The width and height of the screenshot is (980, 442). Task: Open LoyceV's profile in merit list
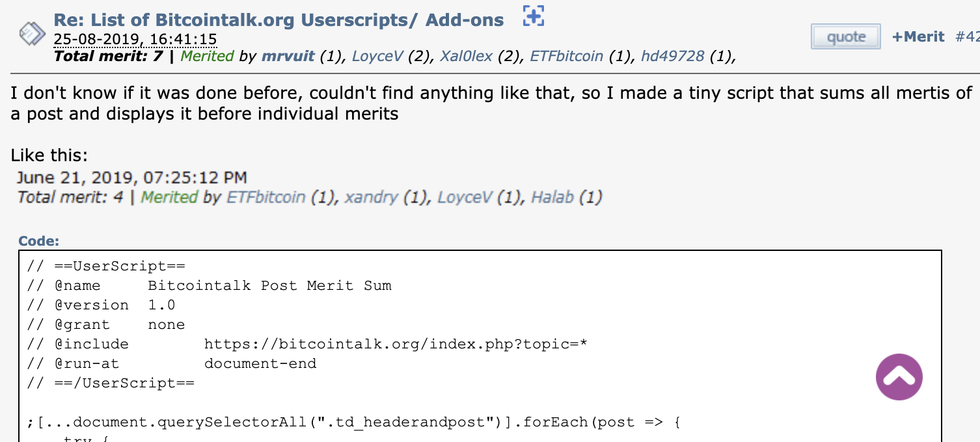377,56
